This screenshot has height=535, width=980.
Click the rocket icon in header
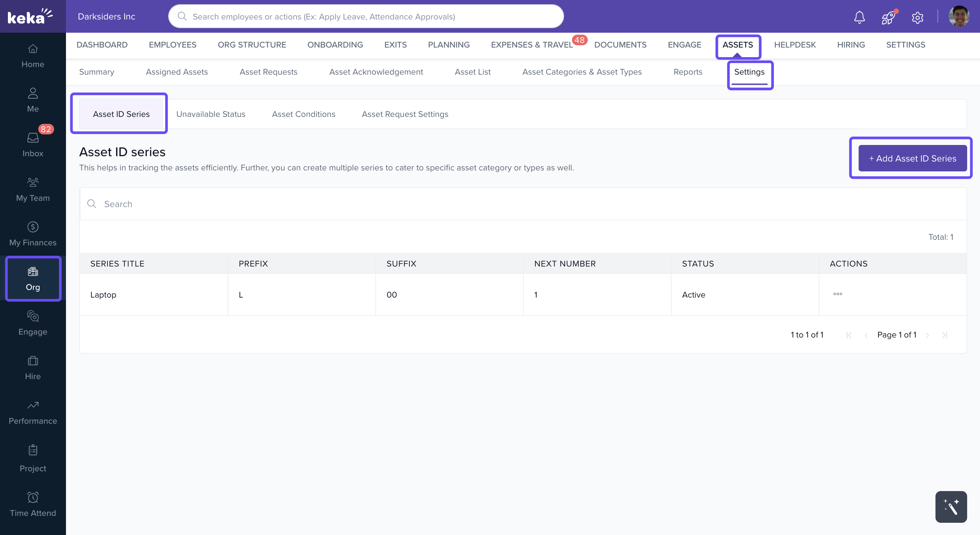[x=888, y=17]
